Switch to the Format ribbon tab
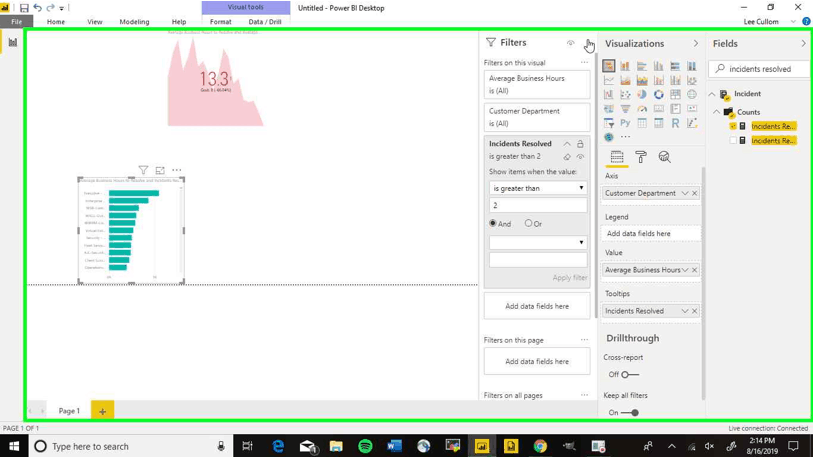Viewport: 815px width, 459px height. tap(220, 22)
